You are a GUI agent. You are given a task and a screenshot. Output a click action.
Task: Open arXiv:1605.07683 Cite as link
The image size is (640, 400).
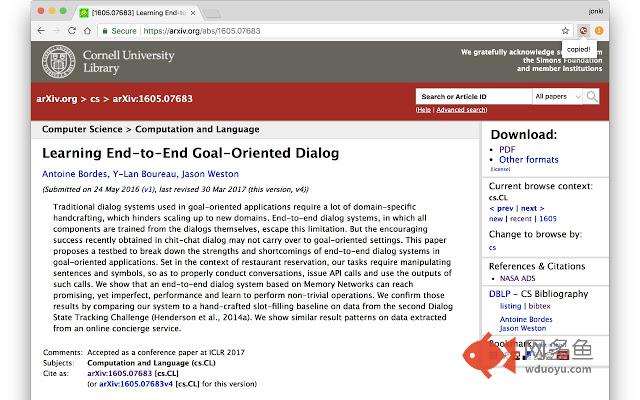pos(120,373)
